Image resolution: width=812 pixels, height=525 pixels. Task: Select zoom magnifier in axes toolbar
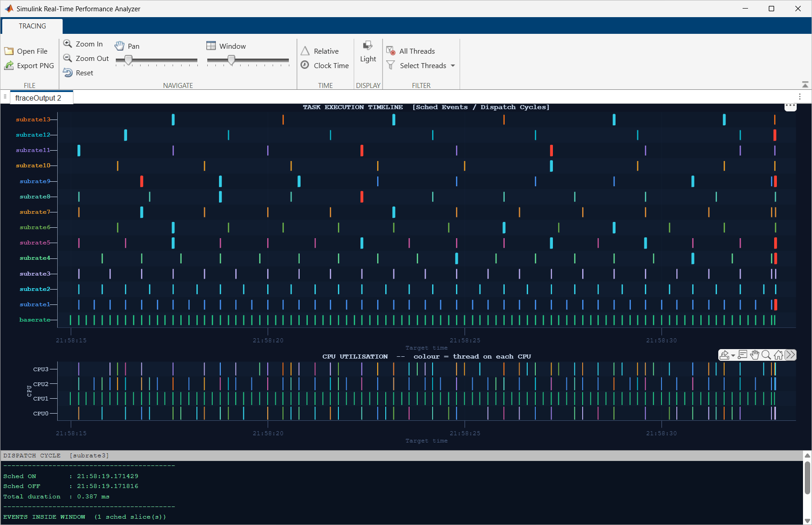pyautogui.click(x=766, y=355)
